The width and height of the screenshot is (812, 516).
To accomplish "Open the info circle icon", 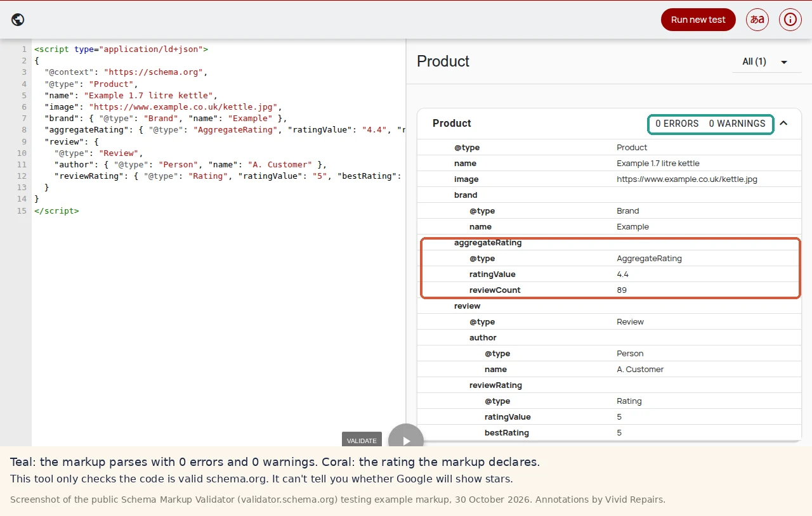I will click(x=790, y=20).
